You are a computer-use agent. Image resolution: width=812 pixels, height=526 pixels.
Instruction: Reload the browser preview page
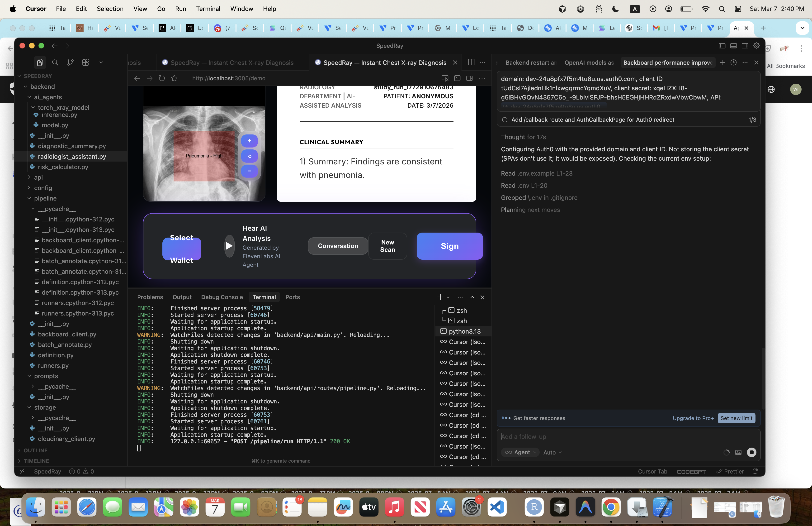pos(162,78)
